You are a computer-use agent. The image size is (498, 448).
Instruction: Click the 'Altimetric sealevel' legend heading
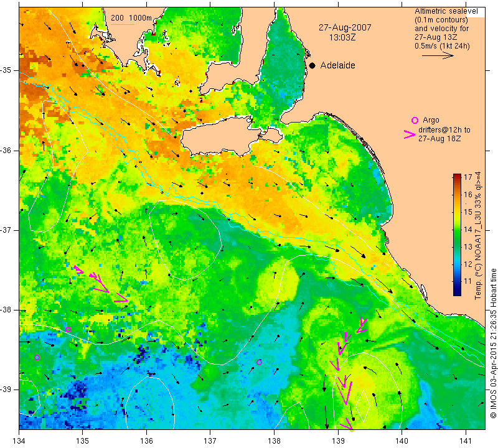click(x=446, y=11)
